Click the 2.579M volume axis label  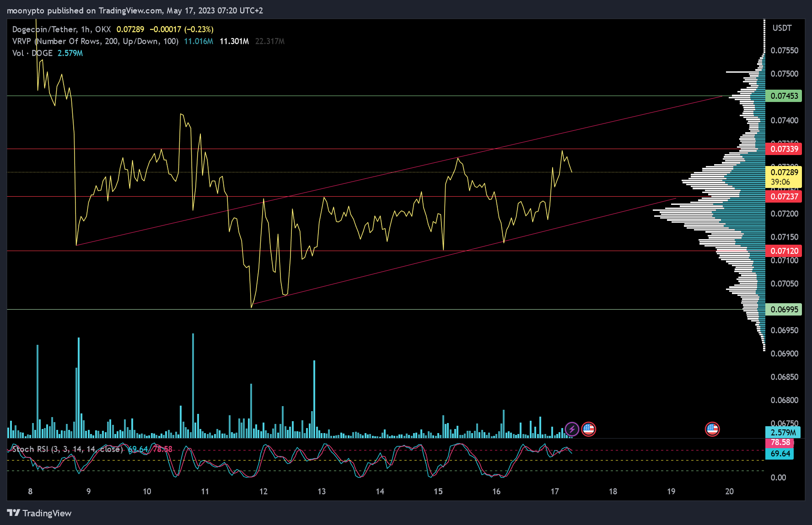pyautogui.click(x=783, y=433)
